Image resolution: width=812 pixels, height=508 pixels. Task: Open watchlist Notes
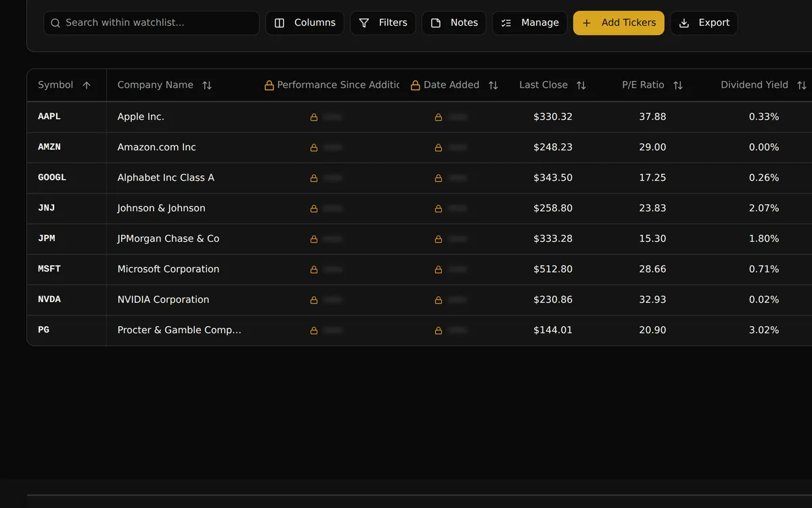pos(454,23)
